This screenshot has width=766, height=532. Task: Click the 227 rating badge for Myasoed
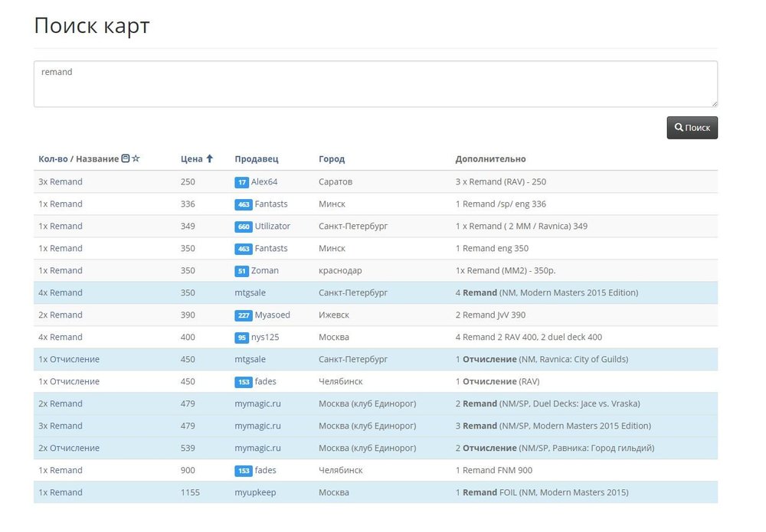[x=243, y=315]
